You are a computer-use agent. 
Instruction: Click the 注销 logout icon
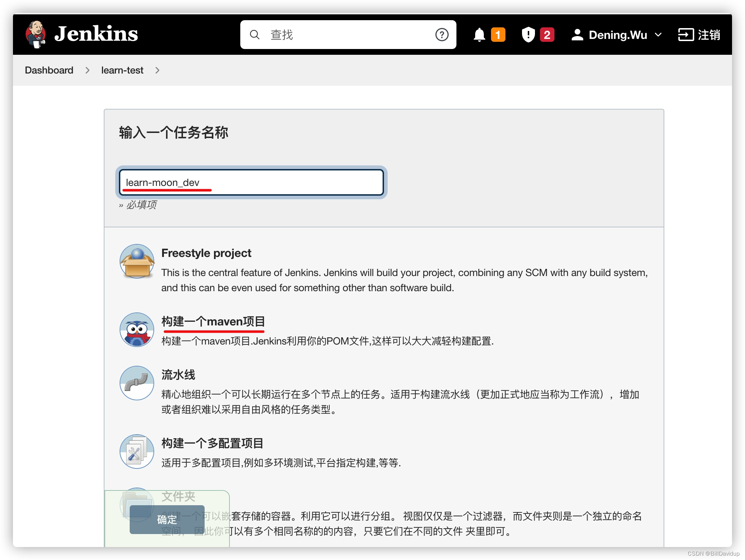point(686,35)
